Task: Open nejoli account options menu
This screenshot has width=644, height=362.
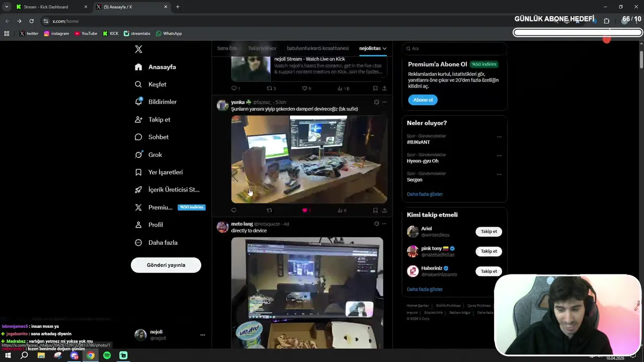Action: 202,335
